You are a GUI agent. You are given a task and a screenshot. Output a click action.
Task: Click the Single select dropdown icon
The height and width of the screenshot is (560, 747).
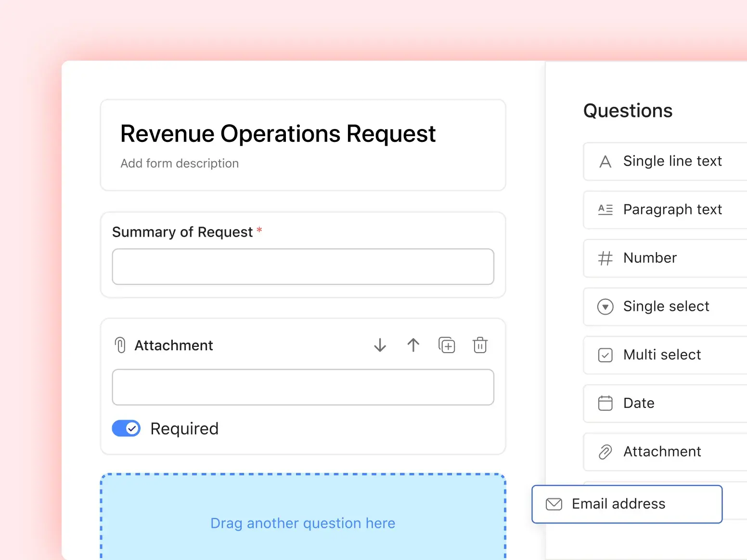pos(605,306)
